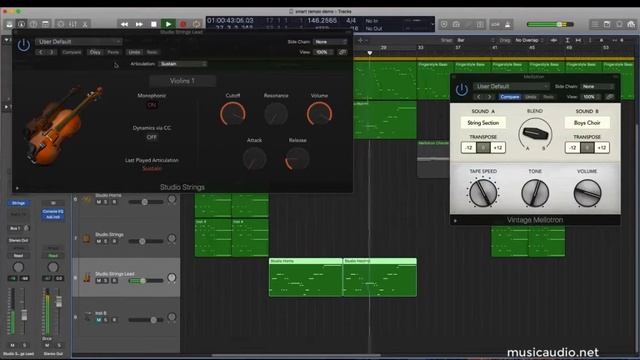Click the Studio Strings Lead track violin icon
Viewport: 640px width, 360px height.
coord(87,278)
